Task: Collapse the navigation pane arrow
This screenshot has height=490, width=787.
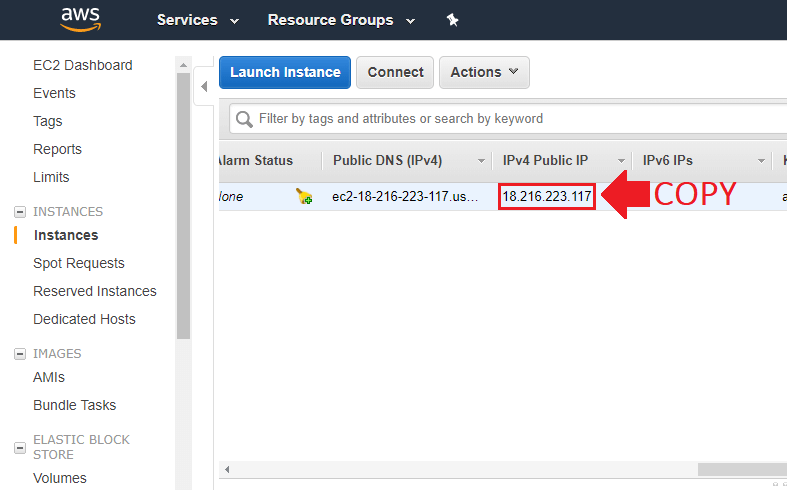Action: tap(204, 86)
